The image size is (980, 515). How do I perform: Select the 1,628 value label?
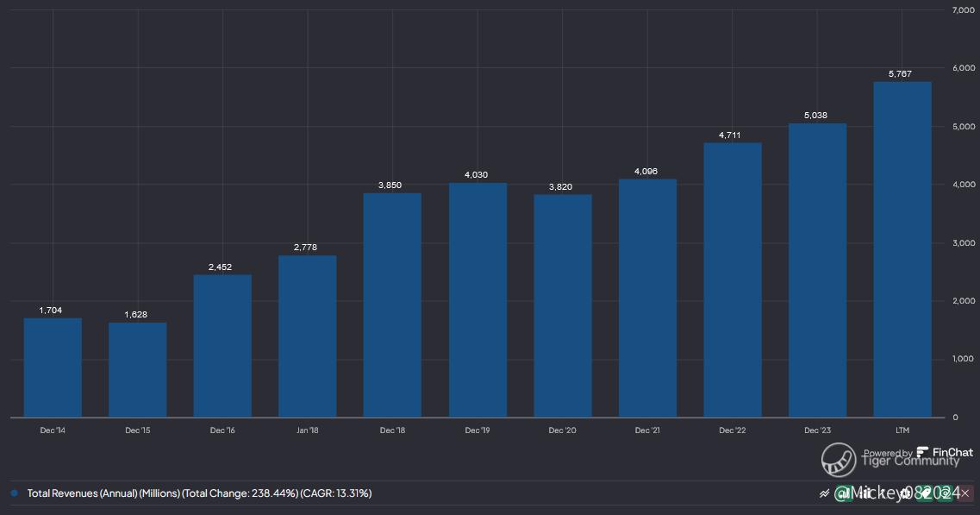(x=135, y=315)
